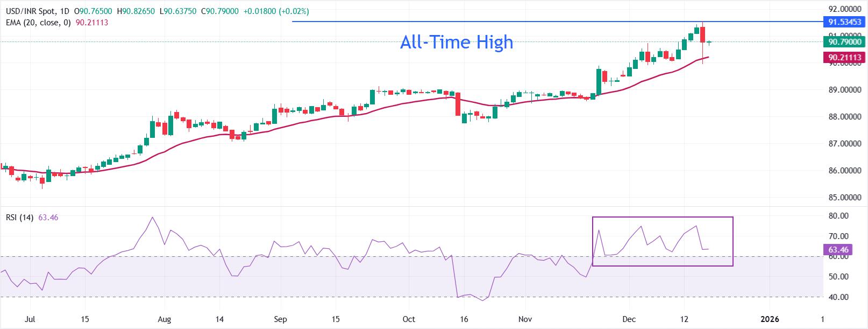Click the green 90.79000 current price tag
Viewport: 868px width, 329px height.
(x=844, y=41)
